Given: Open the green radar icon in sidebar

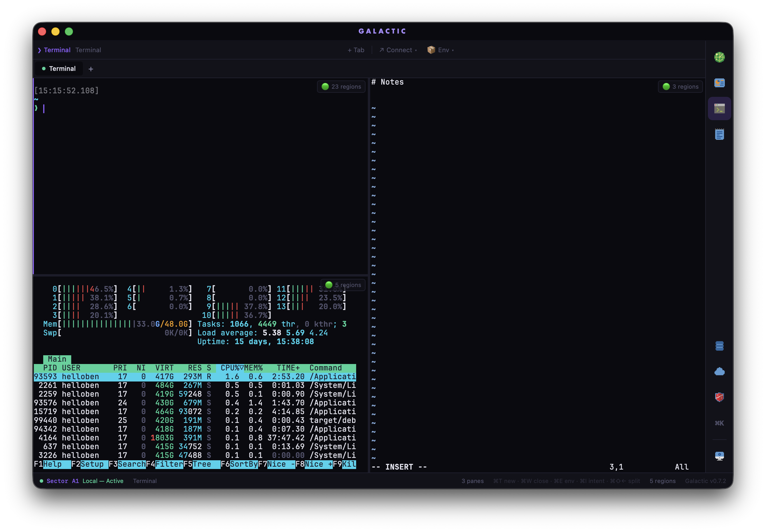Looking at the screenshot, I should [719, 57].
